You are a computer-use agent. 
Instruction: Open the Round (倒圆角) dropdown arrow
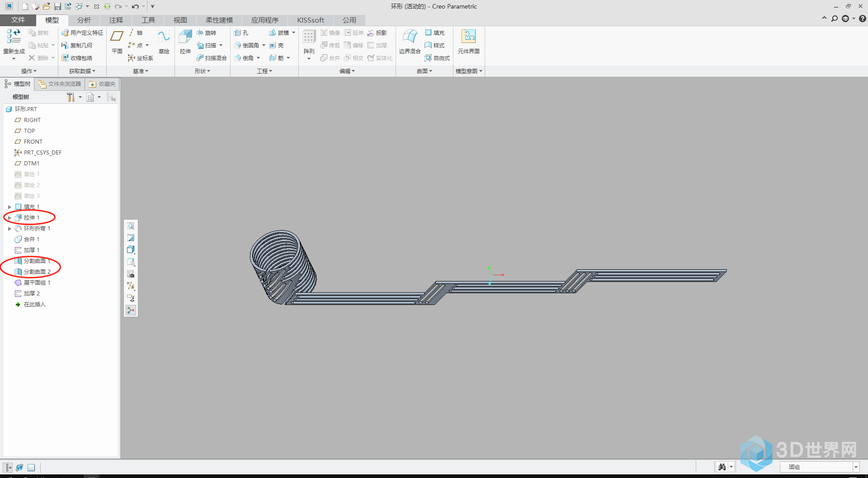tap(264, 46)
